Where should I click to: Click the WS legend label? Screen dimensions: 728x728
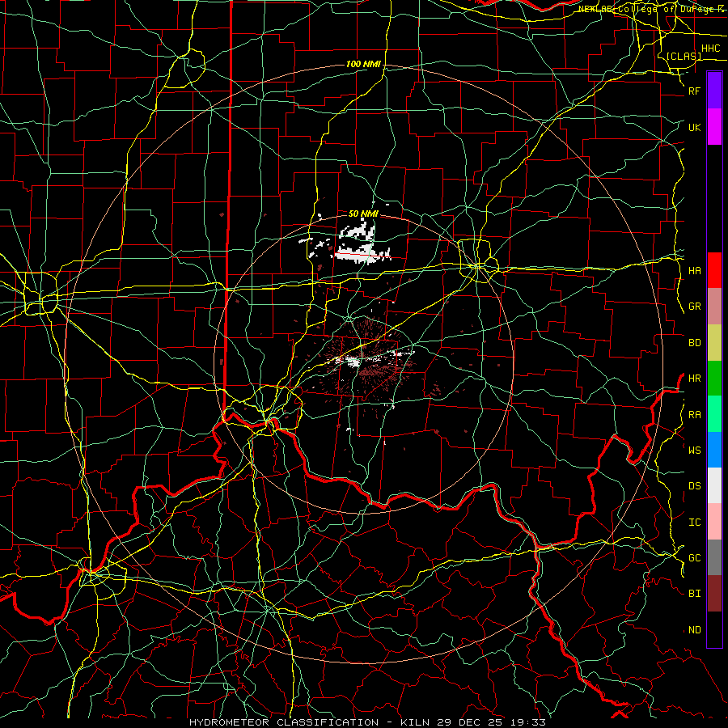tap(694, 450)
